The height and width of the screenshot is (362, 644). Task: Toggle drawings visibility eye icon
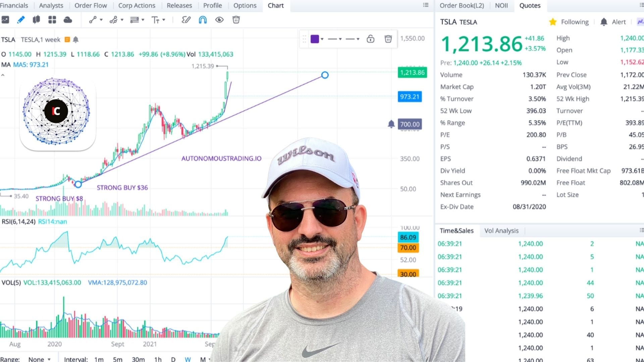click(219, 20)
